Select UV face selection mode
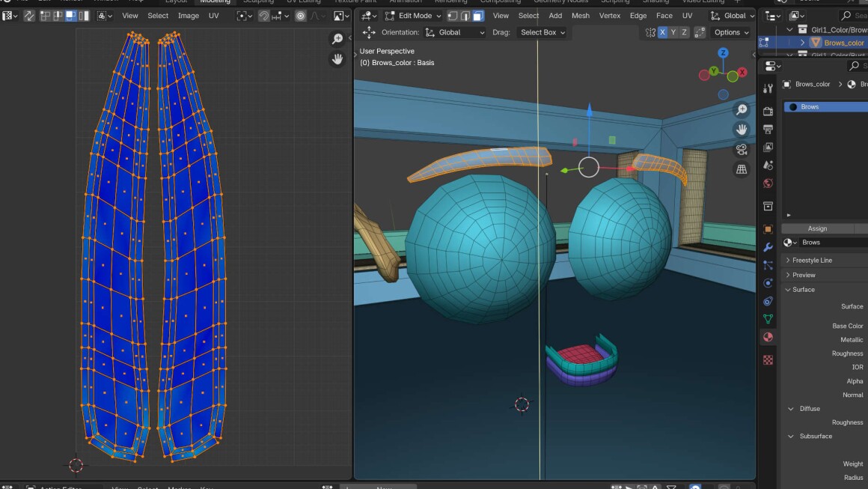Image resolution: width=868 pixels, height=489 pixels. pyautogui.click(x=71, y=16)
